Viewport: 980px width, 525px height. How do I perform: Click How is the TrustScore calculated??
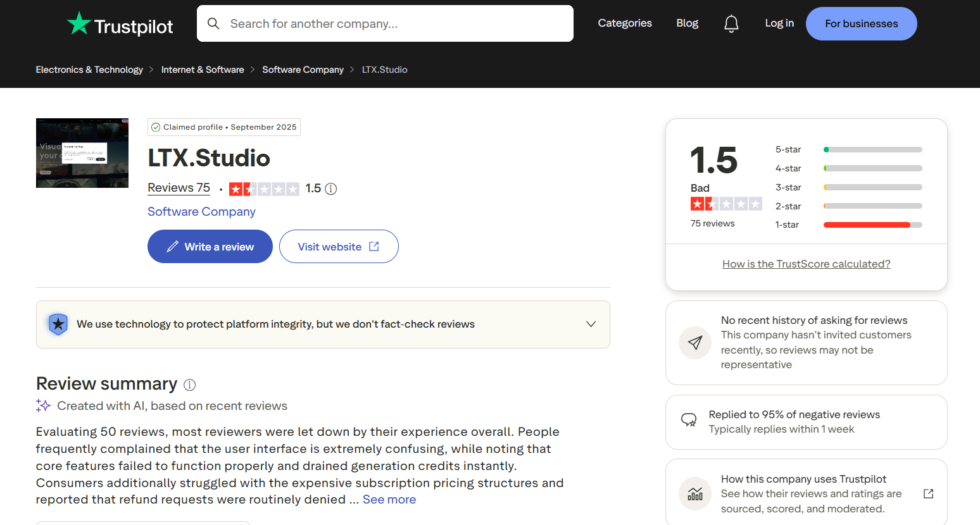point(807,264)
